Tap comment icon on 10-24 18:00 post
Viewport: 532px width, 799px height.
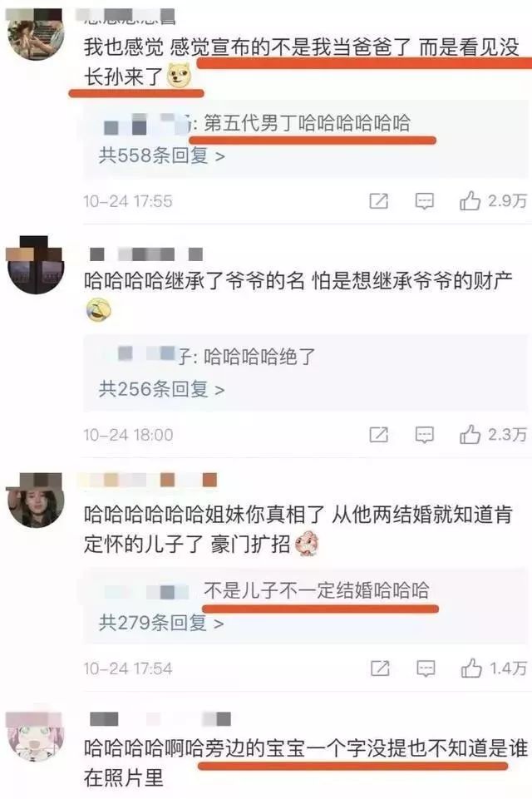pos(425,435)
